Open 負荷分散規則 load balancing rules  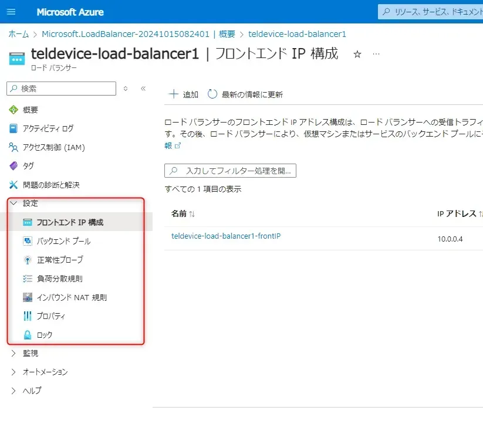pos(59,279)
